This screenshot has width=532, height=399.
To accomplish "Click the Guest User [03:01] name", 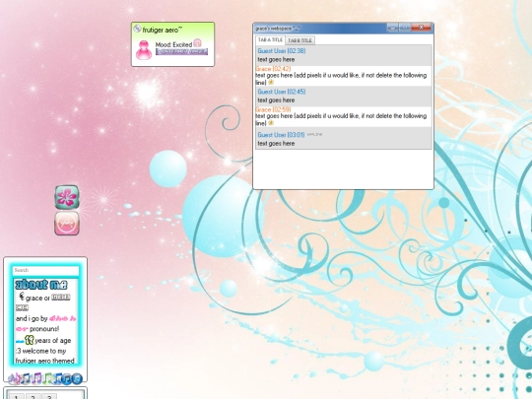I will pyautogui.click(x=281, y=135).
